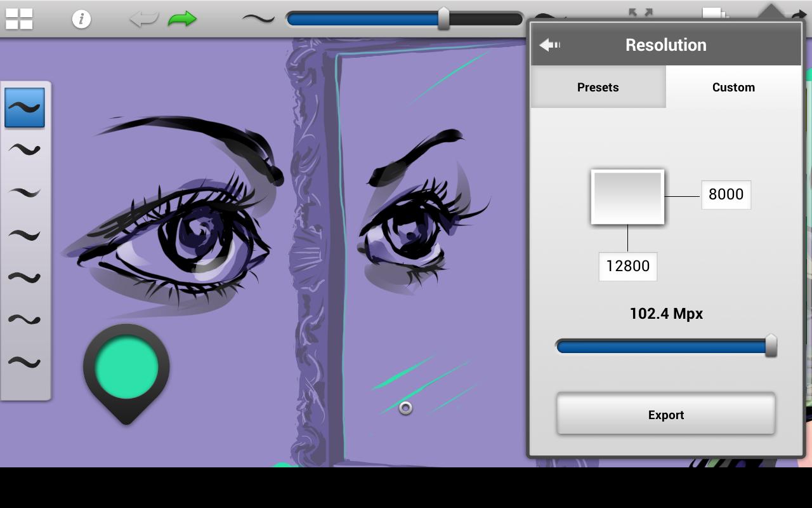Select the third brush preset
Viewport: 812px width, 508px height.
pos(25,192)
